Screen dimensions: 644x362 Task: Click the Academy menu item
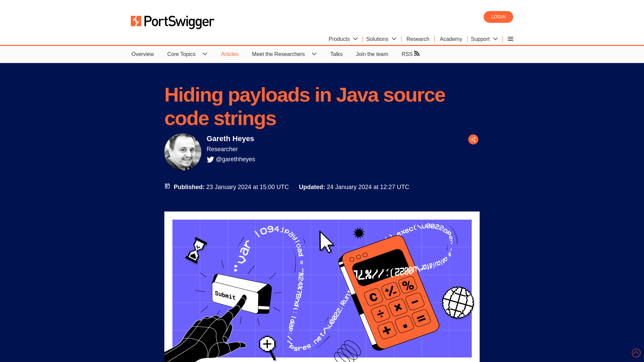coord(451,39)
